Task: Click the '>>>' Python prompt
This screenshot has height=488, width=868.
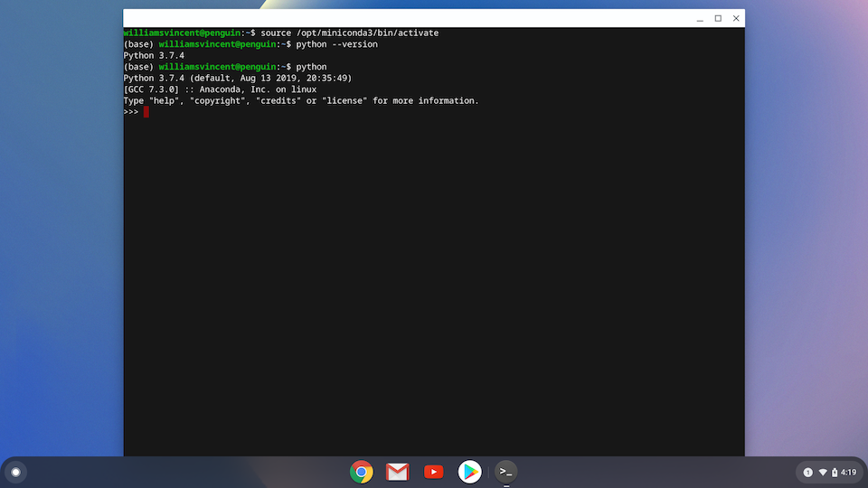Action: (130, 112)
